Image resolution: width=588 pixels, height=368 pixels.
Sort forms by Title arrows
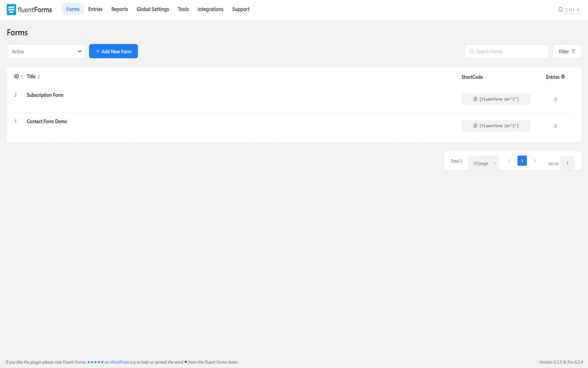click(x=39, y=77)
